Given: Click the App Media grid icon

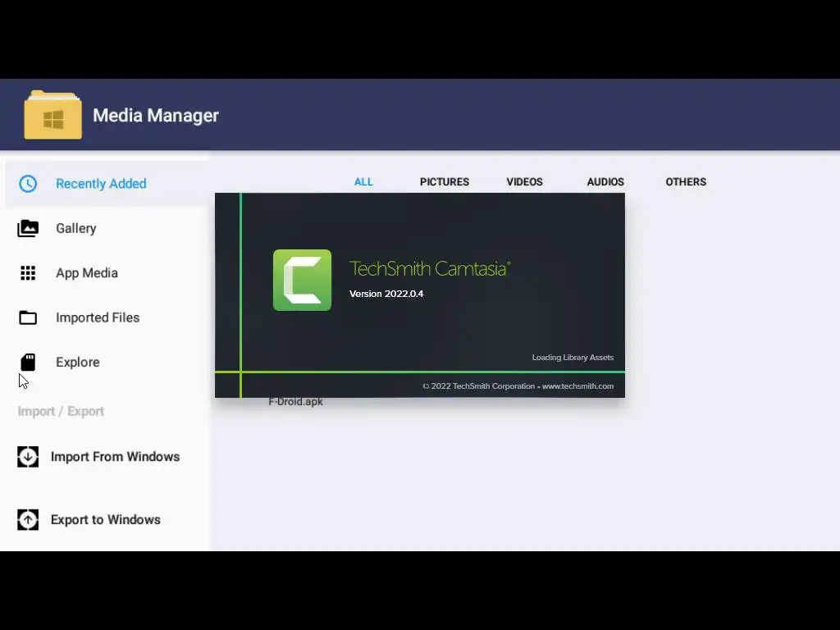Looking at the screenshot, I should pos(28,272).
